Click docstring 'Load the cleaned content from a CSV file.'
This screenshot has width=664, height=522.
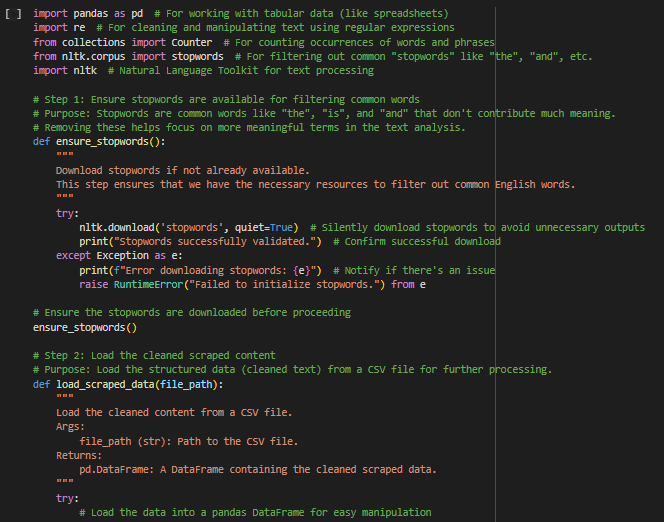(174, 412)
